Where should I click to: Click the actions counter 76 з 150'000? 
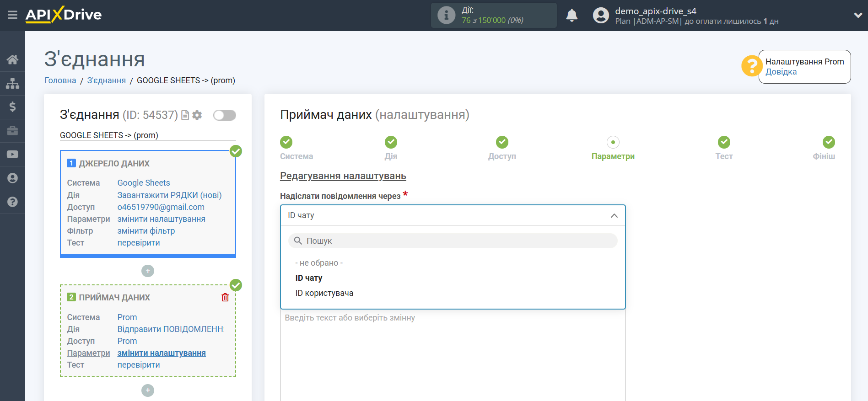[492, 20]
